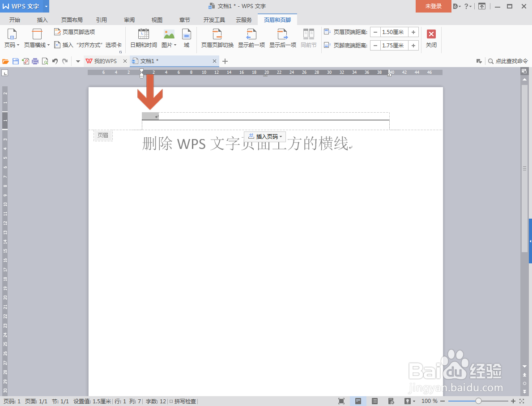The height and width of the screenshot is (406, 532).
Task: Zoom in with the plus button
Action: click(x=513, y=401)
